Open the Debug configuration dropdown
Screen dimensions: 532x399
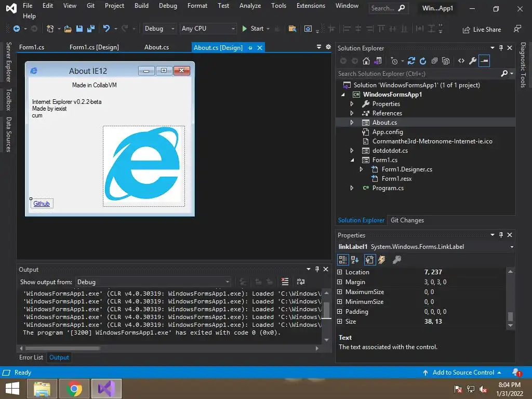coord(159,29)
